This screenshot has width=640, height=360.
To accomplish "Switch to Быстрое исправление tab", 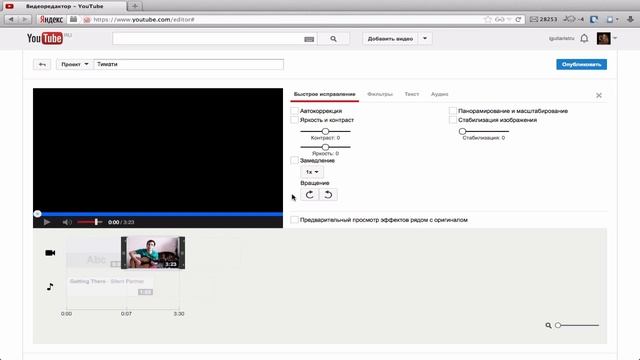I will click(x=324, y=94).
